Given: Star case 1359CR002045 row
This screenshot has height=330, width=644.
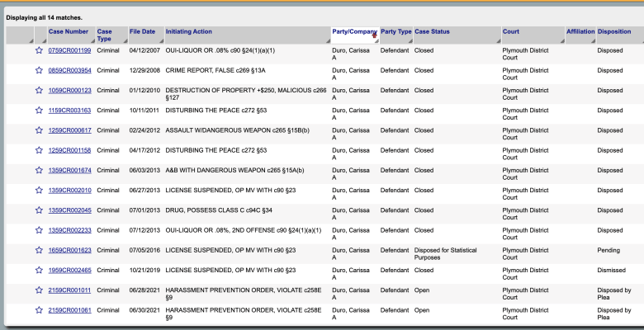Looking at the screenshot, I should pos(39,210).
